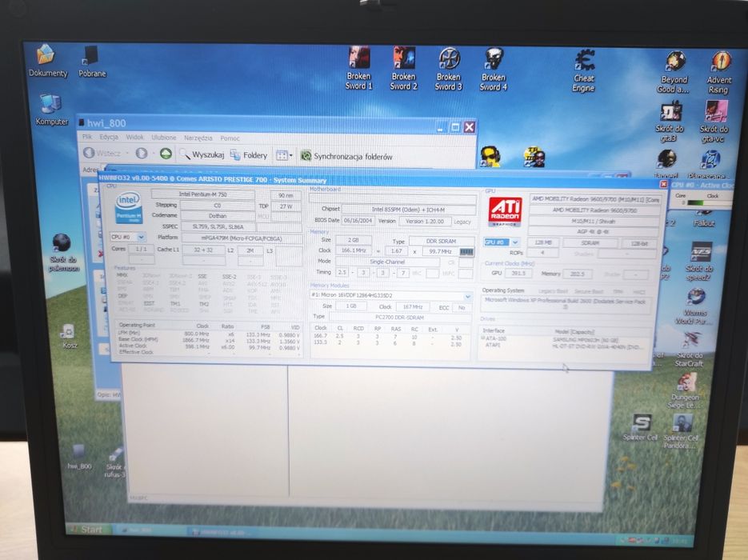This screenshot has height=560, width=748.
Task: Open the Pobrane desktop shortcut
Action: point(92,61)
